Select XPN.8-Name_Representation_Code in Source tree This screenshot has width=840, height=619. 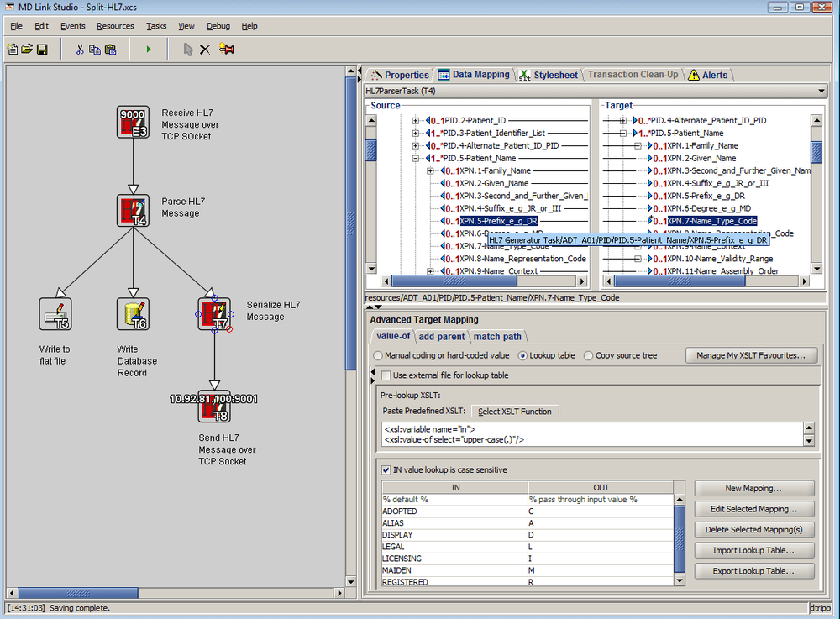pyautogui.click(x=522, y=259)
